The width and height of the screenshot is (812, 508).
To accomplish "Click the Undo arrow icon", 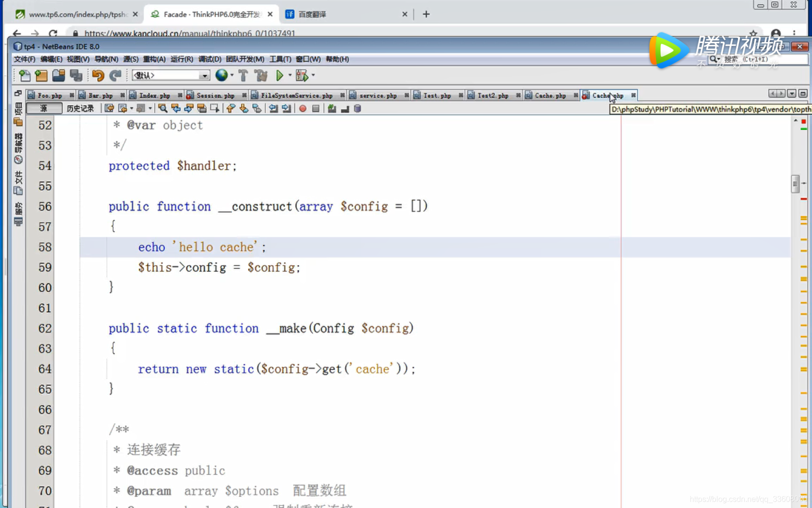I will click(98, 75).
